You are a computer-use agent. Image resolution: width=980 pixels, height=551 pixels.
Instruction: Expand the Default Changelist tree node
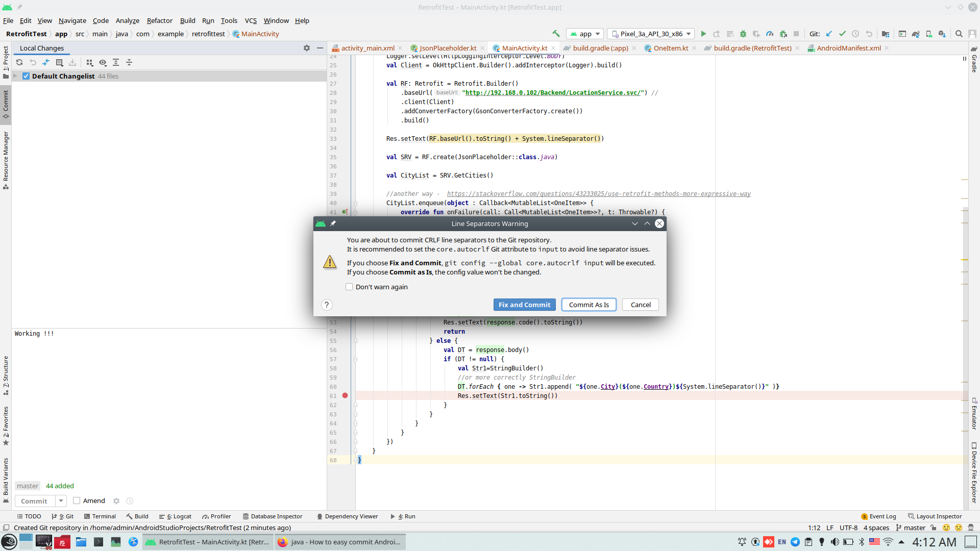[15, 76]
